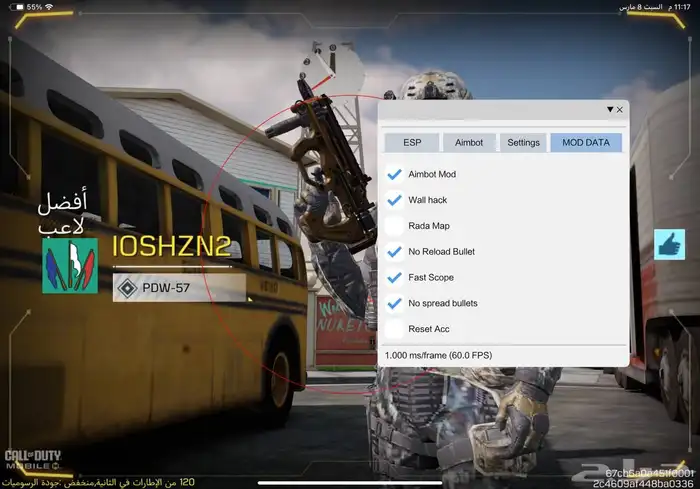700x489 pixels.
Task: Click the 120 frames per second text
Action: [98, 482]
